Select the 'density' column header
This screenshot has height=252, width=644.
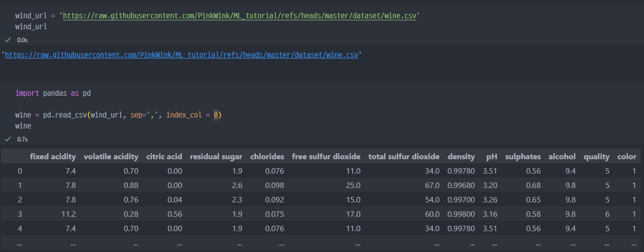click(x=461, y=156)
